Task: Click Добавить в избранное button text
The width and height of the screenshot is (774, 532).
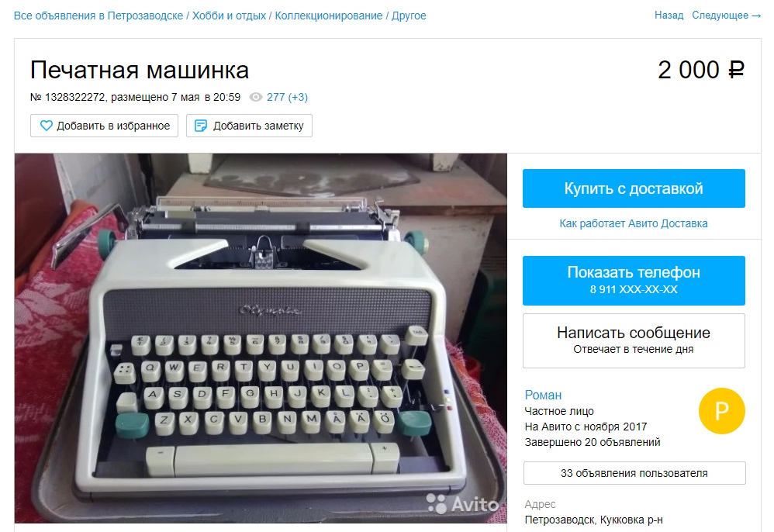Action: coord(113,126)
